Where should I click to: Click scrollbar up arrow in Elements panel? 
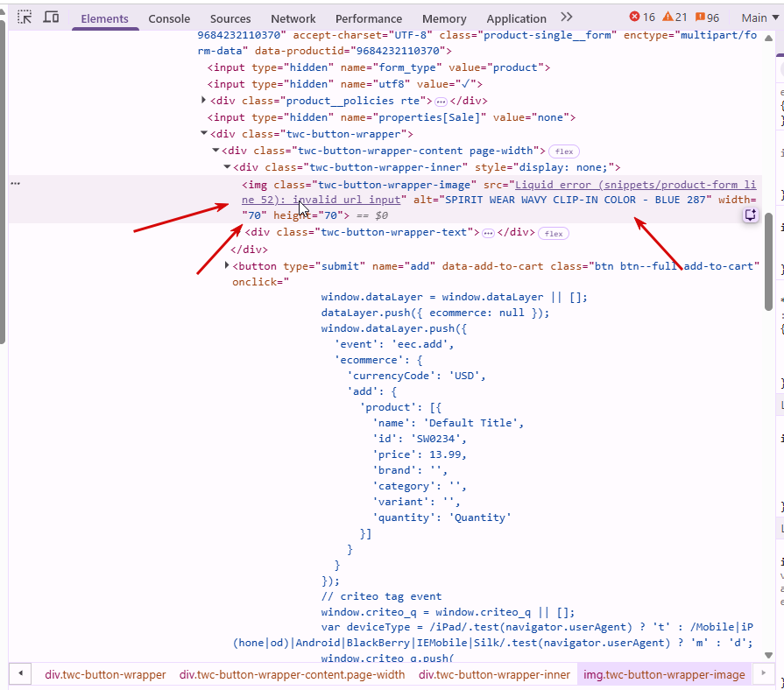point(768,39)
